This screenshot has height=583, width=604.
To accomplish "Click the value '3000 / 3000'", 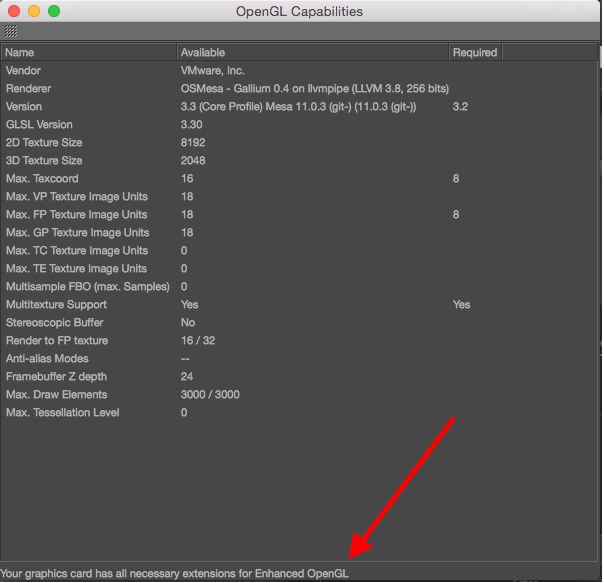I will pyautogui.click(x=210, y=395).
